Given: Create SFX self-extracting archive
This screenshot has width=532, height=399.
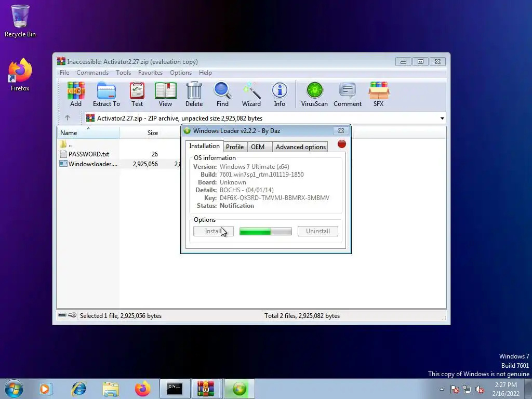Looking at the screenshot, I should click(x=379, y=95).
